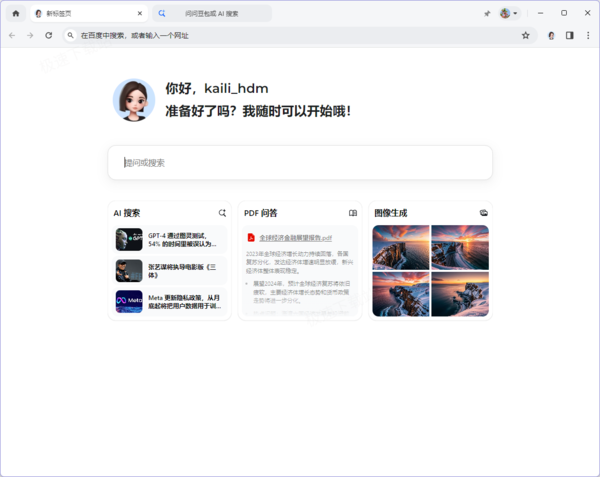600x477 pixels.
Task: Click magnifier icon in address bar
Action: pos(70,36)
